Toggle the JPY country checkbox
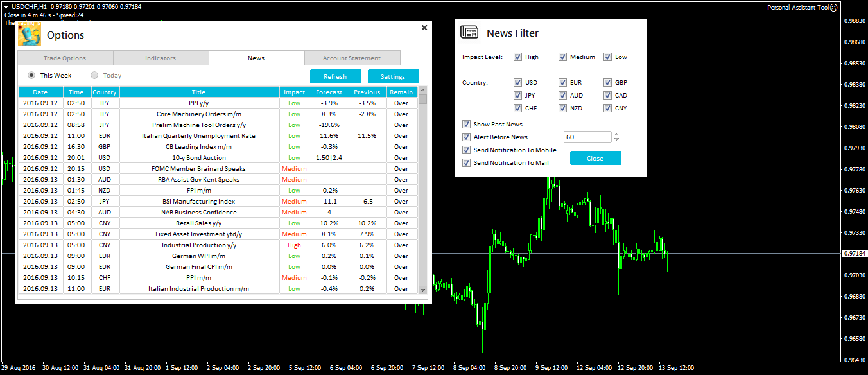The width and height of the screenshot is (868, 375). [517, 95]
